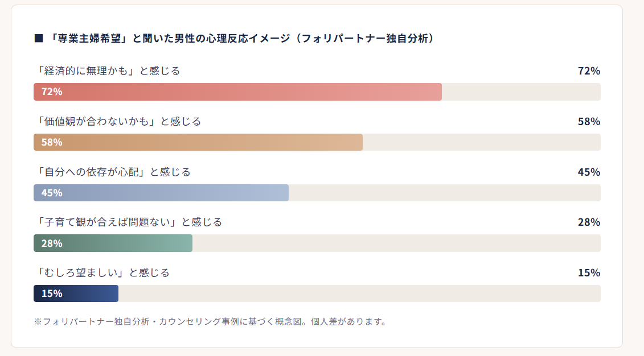This screenshot has width=644, height=356.
Task: Click the right-aligned 58% value
Action: coord(589,122)
